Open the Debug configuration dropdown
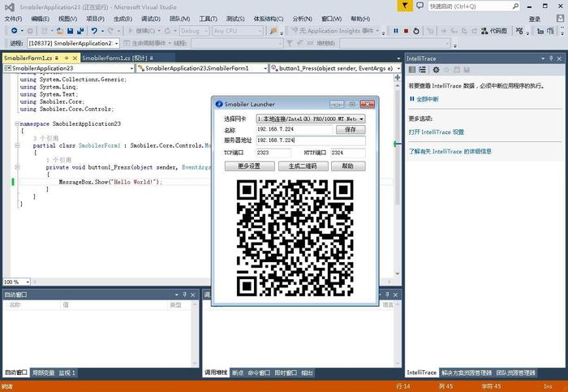 coord(194,31)
